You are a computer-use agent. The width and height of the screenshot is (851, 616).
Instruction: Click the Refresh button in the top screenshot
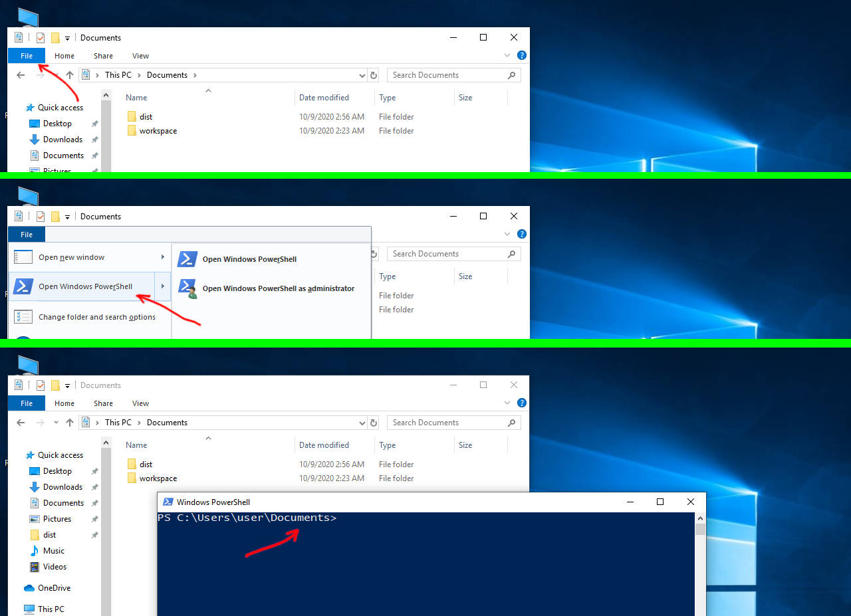374,75
